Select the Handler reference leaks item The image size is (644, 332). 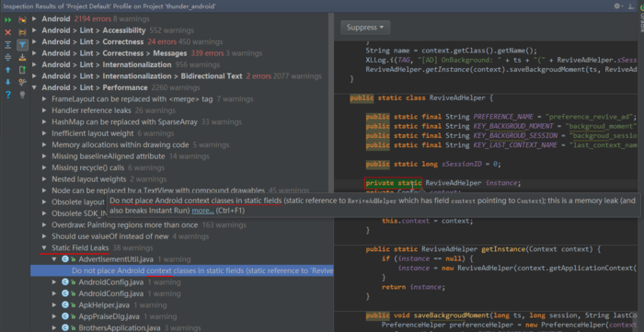coord(91,110)
